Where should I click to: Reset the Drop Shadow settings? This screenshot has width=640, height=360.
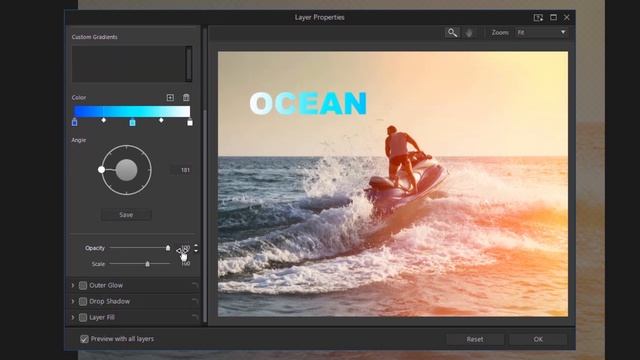pyautogui.click(x=195, y=301)
